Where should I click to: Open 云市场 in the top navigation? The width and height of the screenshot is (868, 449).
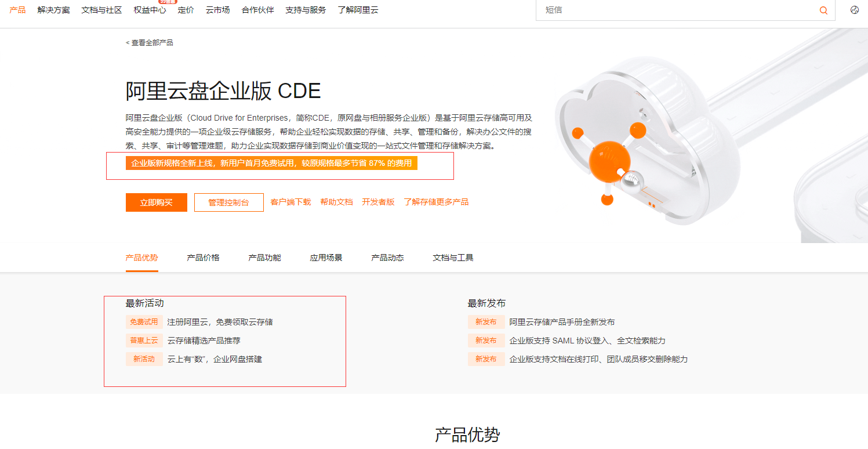click(x=217, y=10)
